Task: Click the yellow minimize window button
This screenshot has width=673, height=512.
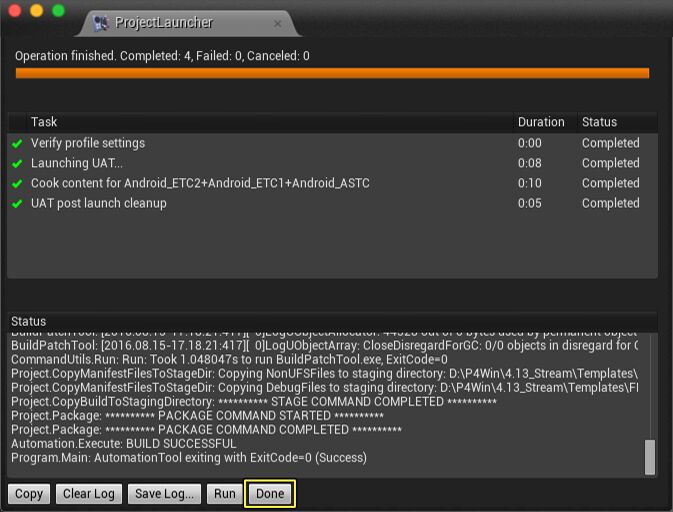Action: [36, 10]
